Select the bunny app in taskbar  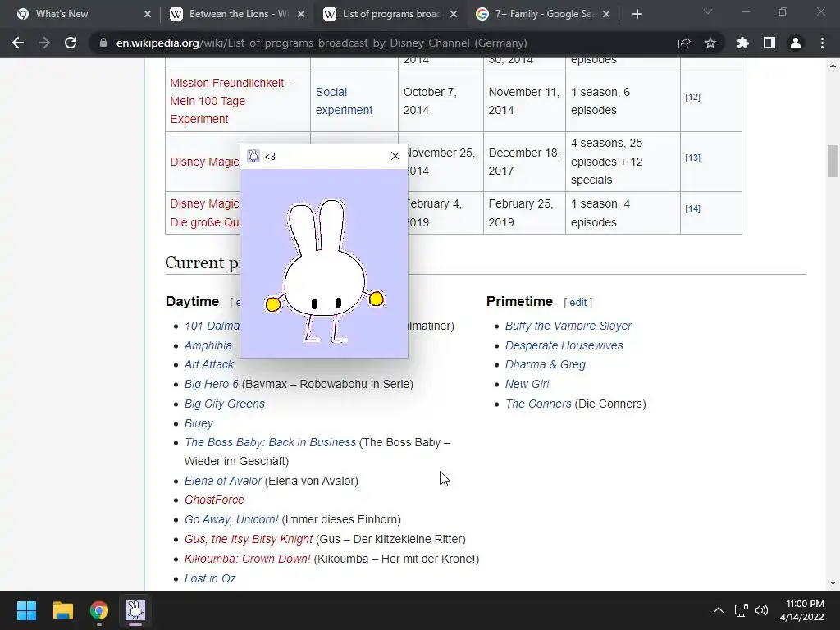pyautogui.click(x=135, y=610)
